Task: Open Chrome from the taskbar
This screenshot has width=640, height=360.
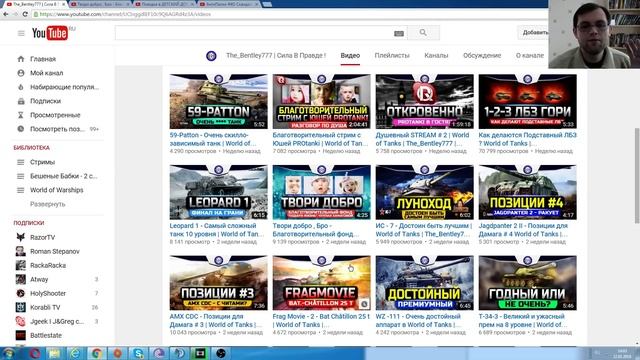Action: [96, 353]
